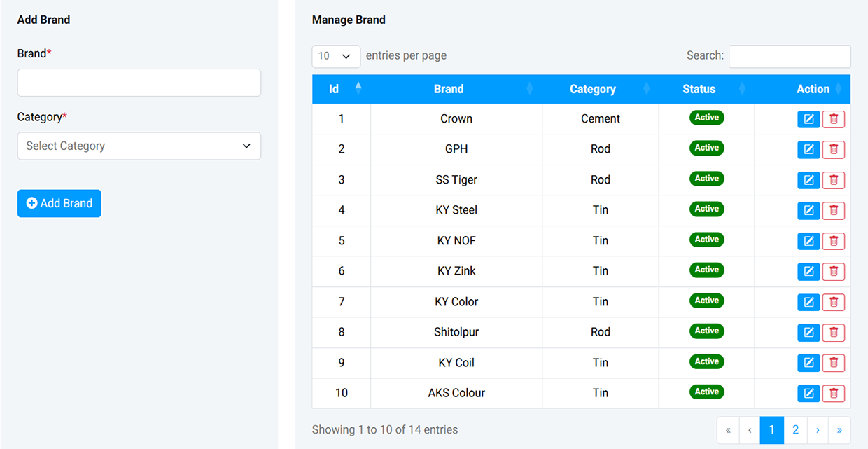Focus the Search input field
This screenshot has width=868, height=449.
coord(790,57)
